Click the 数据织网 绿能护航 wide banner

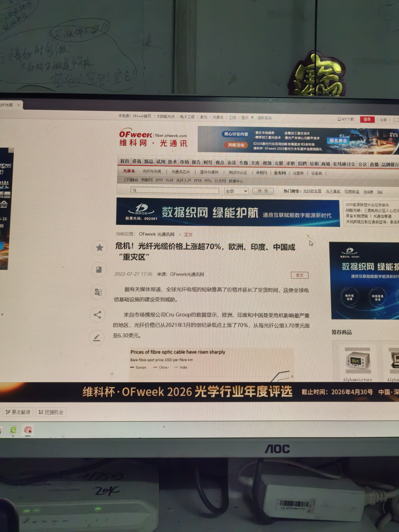coord(228,212)
